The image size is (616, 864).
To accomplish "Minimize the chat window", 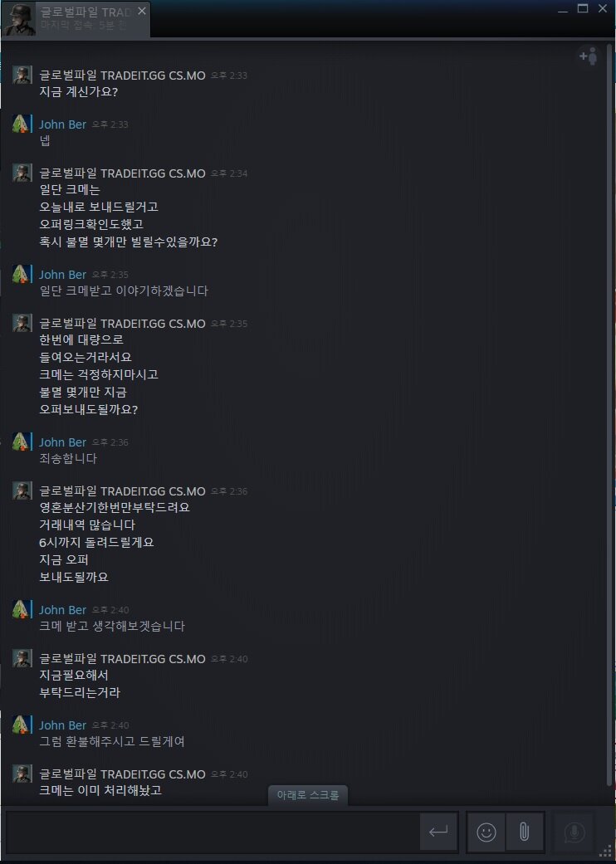I will point(563,9).
